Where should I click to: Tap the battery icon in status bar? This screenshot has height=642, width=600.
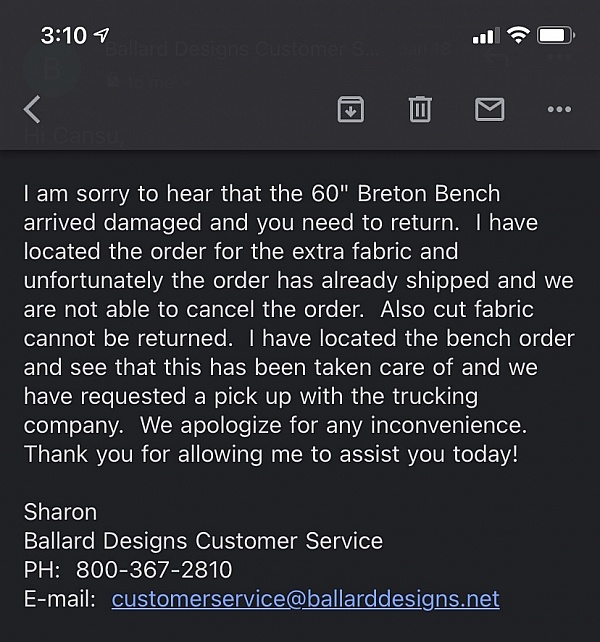point(555,35)
